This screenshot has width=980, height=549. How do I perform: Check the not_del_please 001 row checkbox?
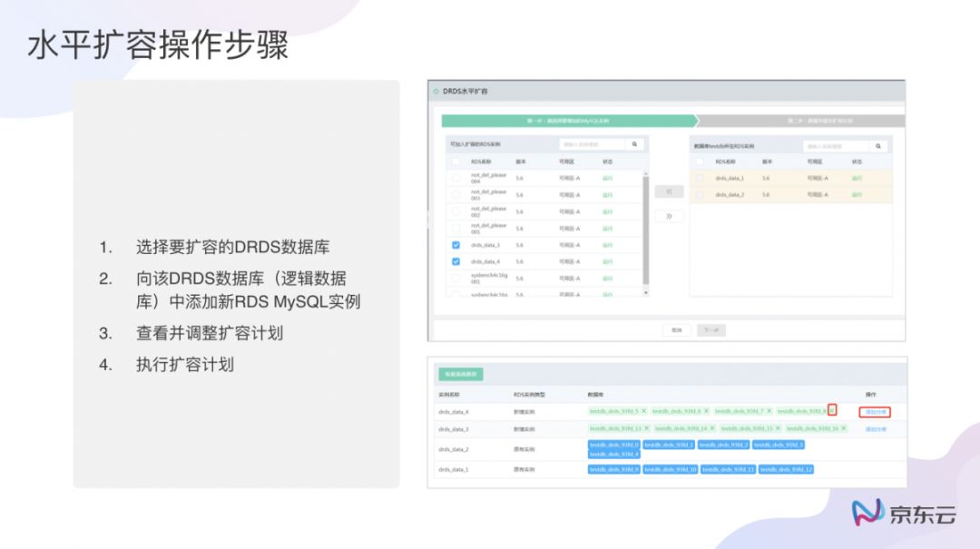pyautogui.click(x=456, y=229)
